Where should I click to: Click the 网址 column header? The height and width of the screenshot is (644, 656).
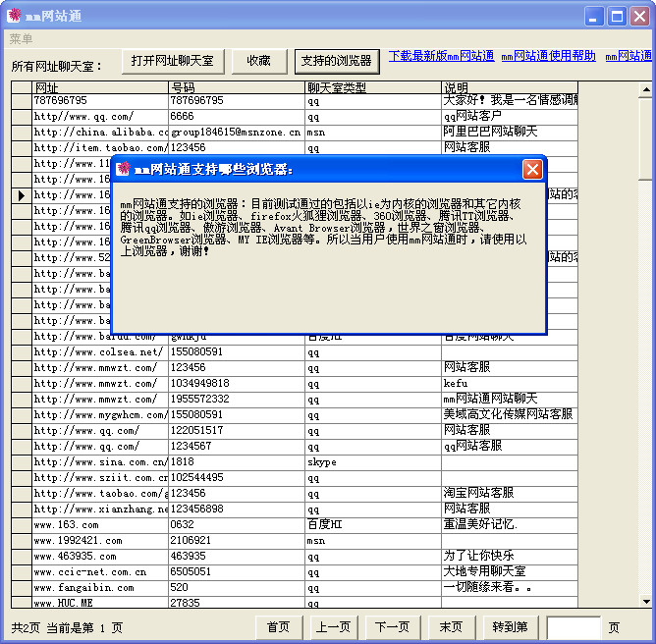[x=100, y=87]
